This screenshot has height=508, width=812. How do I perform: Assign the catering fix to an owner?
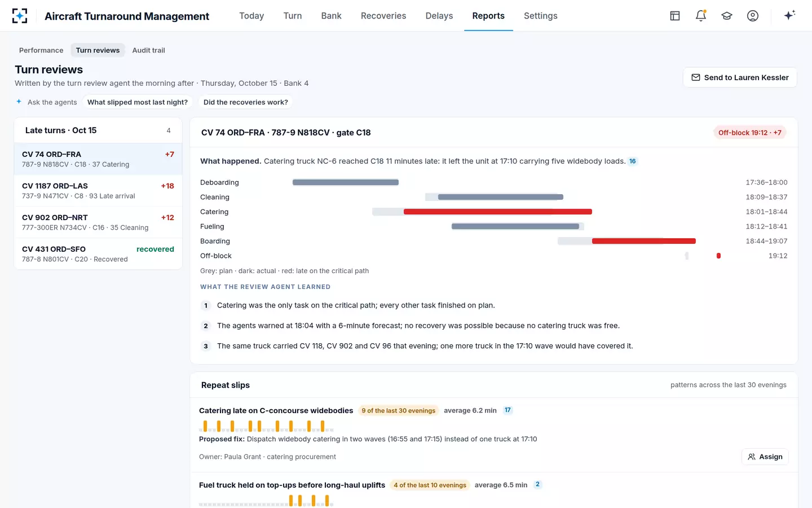click(x=765, y=457)
